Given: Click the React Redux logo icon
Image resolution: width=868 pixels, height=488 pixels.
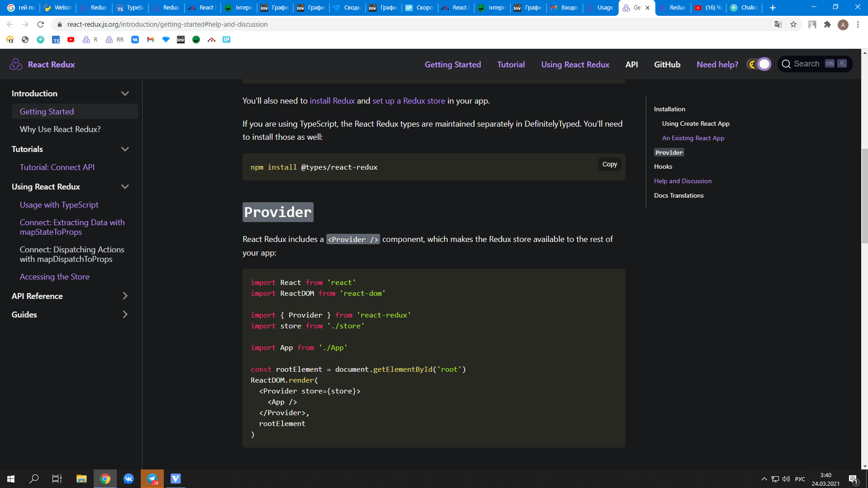Looking at the screenshot, I should click(x=16, y=64).
